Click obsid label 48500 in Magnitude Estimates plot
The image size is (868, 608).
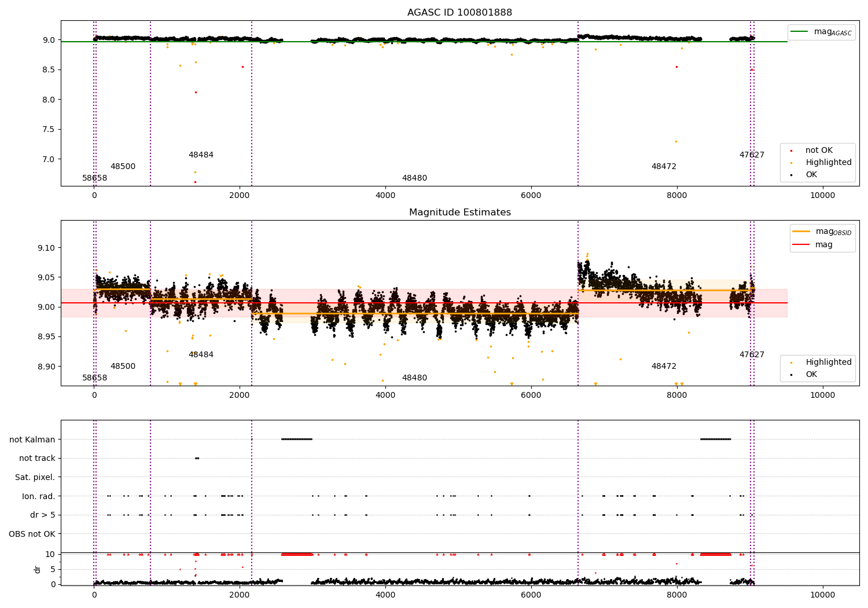pyautogui.click(x=123, y=367)
